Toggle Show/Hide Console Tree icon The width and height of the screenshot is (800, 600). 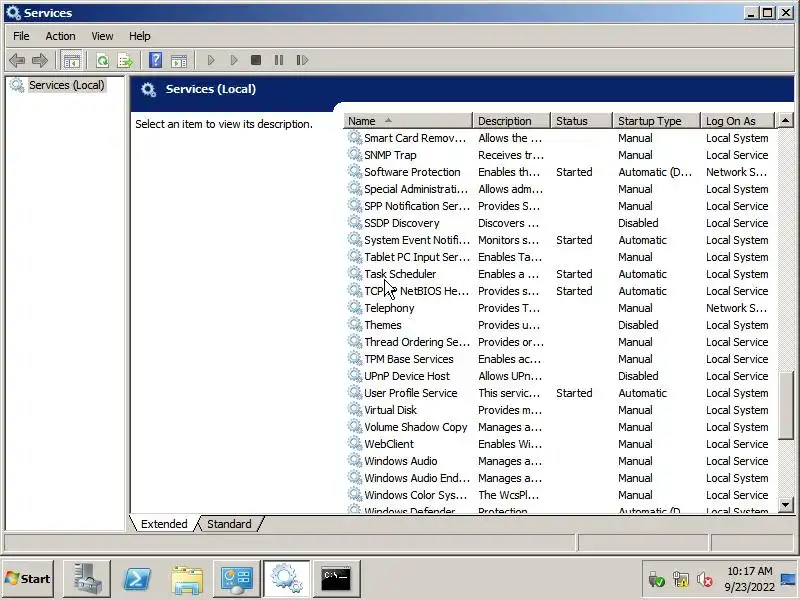71,60
